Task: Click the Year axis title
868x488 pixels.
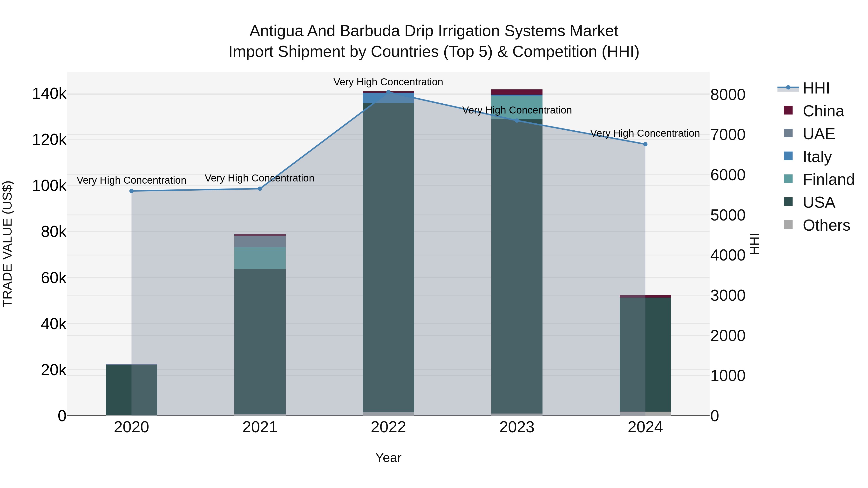Action: click(388, 458)
